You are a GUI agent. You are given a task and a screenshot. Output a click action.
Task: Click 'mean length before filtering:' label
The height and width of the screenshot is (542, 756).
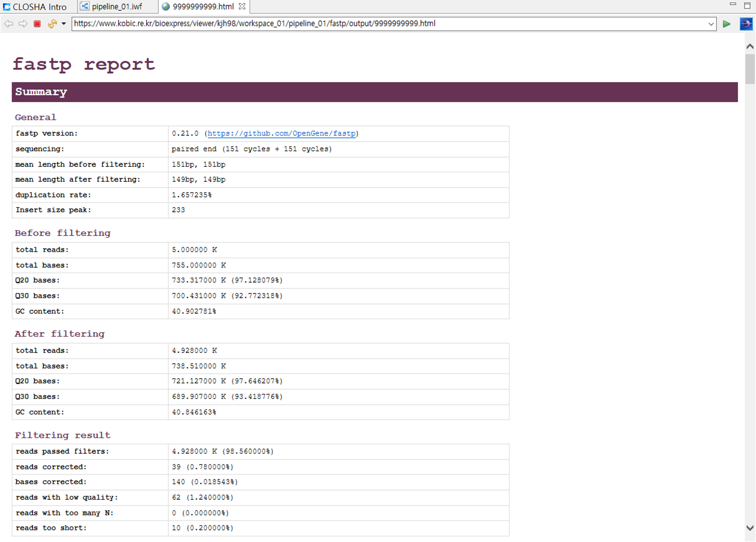pyautogui.click(x=80, y=164)
